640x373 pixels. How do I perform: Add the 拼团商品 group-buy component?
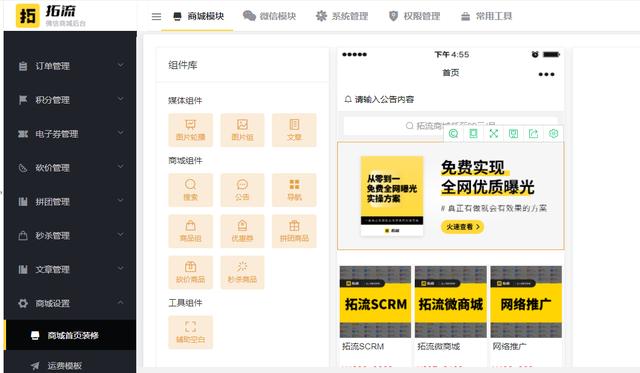(294, 231)
